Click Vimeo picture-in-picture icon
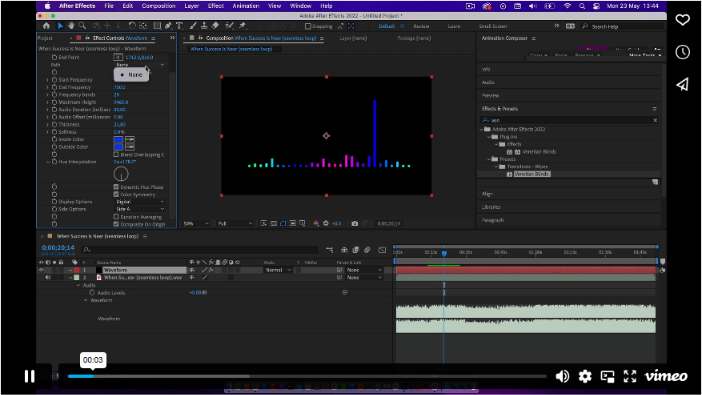 click(608, 376)
